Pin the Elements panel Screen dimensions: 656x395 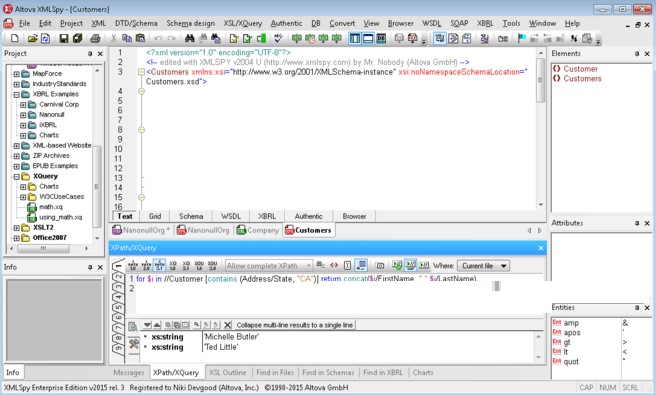[637, 54]
